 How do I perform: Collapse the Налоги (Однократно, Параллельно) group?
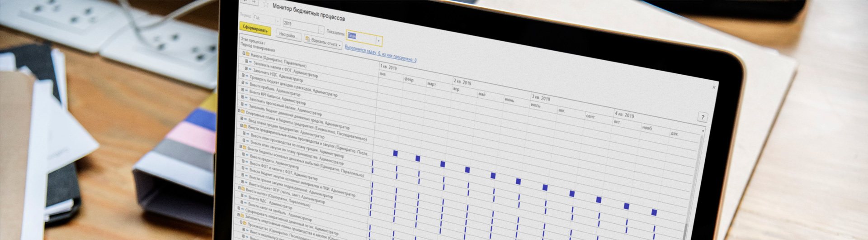coord(243,53)
